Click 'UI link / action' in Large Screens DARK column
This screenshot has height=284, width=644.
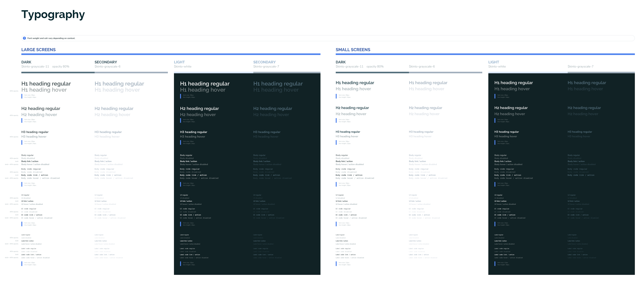coord(27,201)
